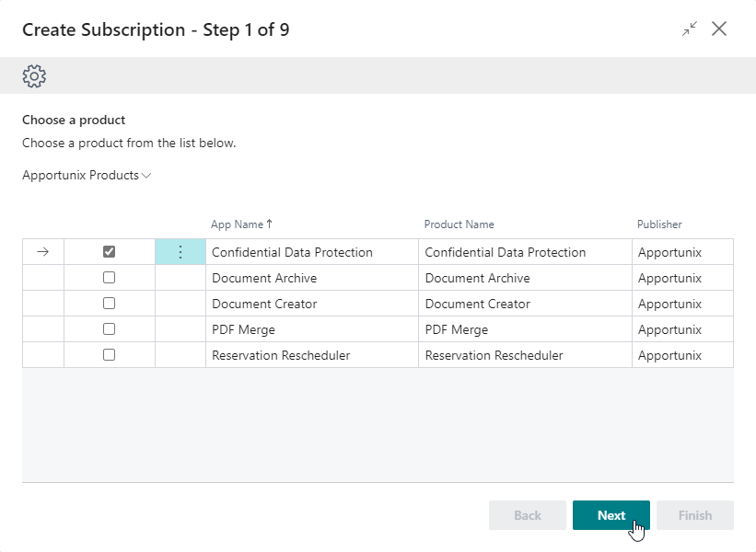Click the Next button

click(611, 515)
